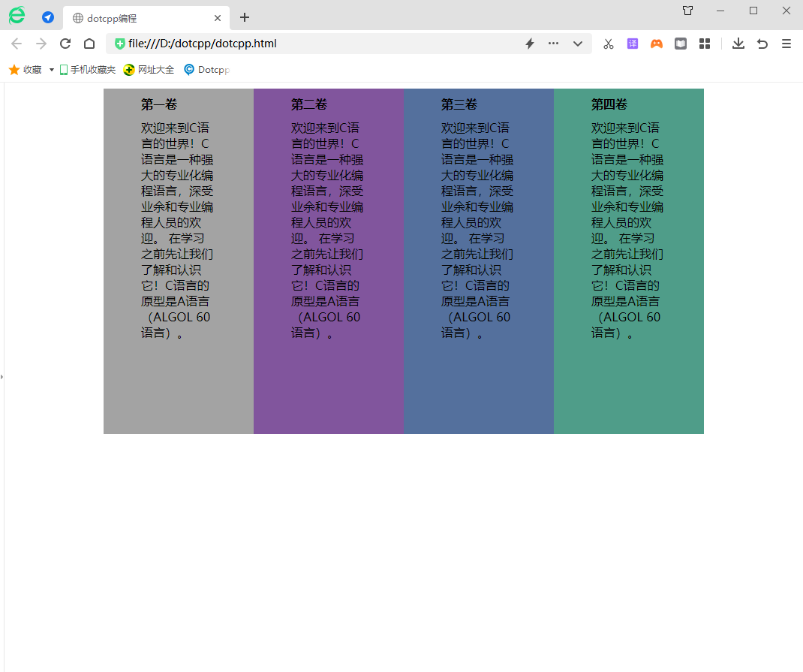803x672 pixels.
Task: Open the purple translate extension
Action: (x=632, y=44)
